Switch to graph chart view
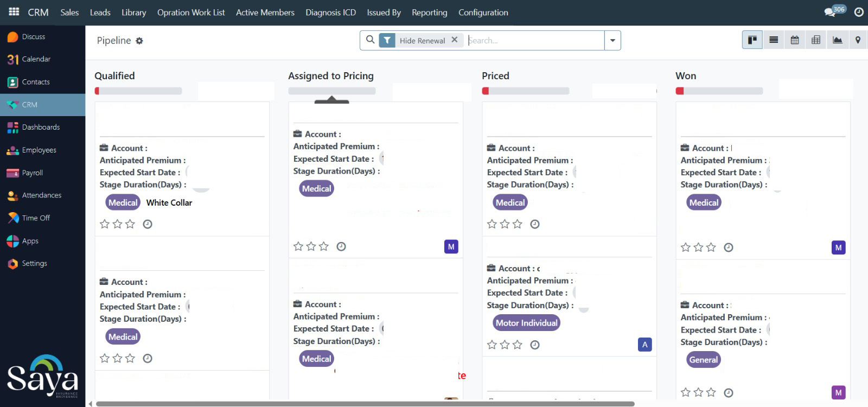The width and height of the screenshot is (868, 407). 837,40
